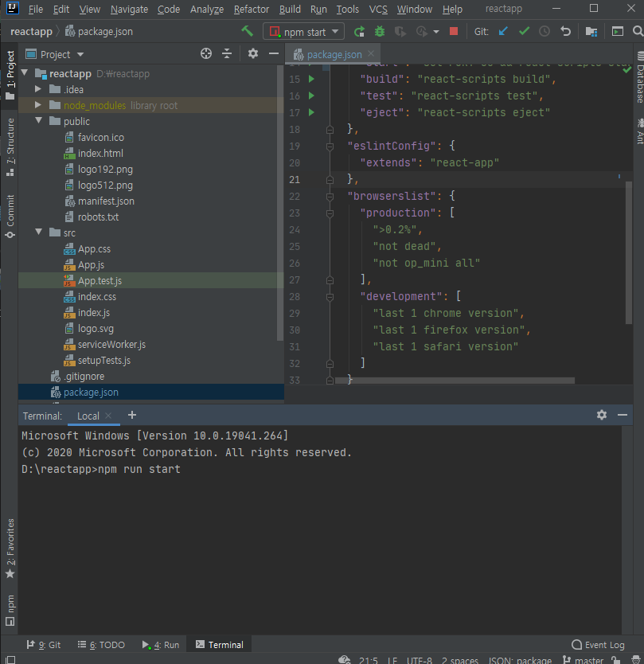Expand the node_modules folder
Image resolution: width=644 pixels, height=664 pixels.
tap(38, 105)
